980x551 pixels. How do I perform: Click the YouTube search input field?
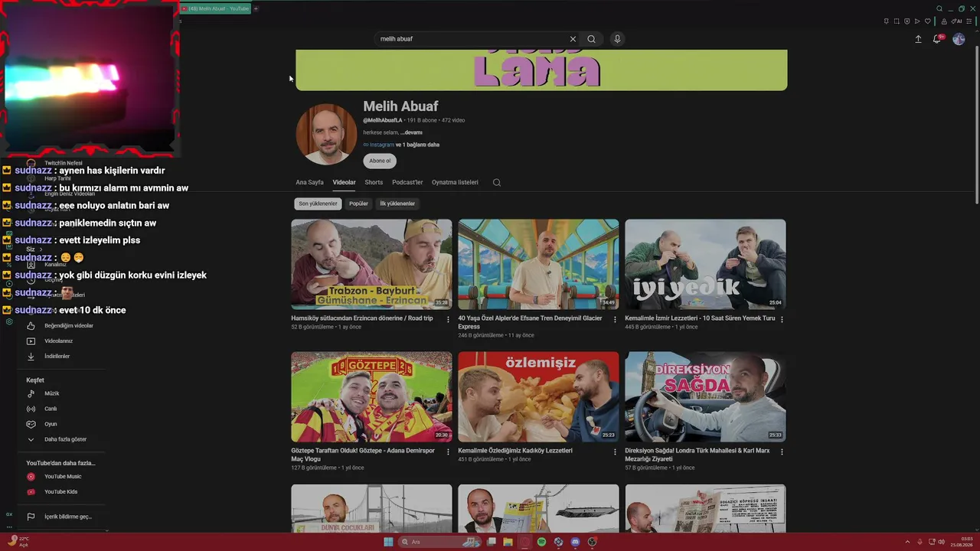(472, 39)
